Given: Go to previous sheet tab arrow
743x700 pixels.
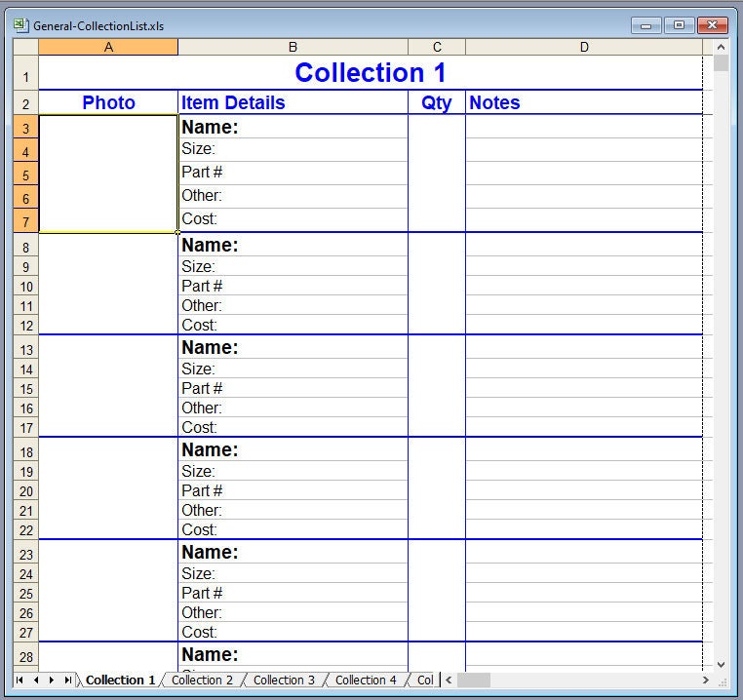Looking at the screenshot, I should pyautogui.click(x=36, y=681).
